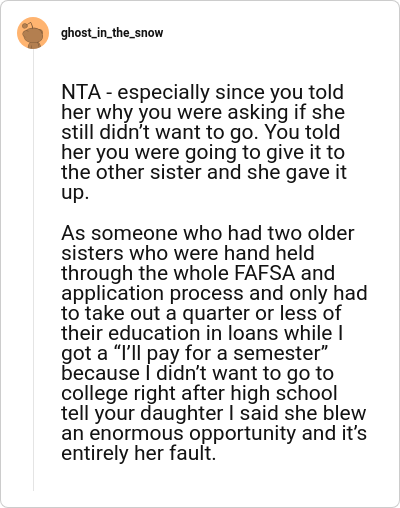Click the line 'college right after high school'

[x=199, y=393]
